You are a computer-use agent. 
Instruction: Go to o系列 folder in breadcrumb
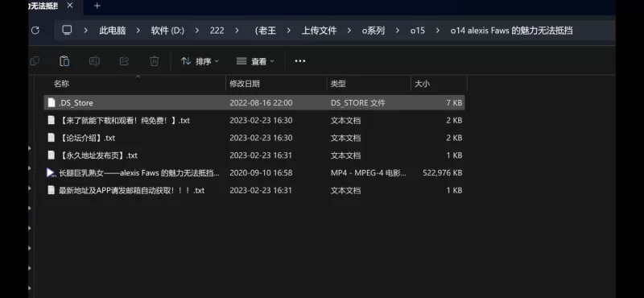point(374,31)
